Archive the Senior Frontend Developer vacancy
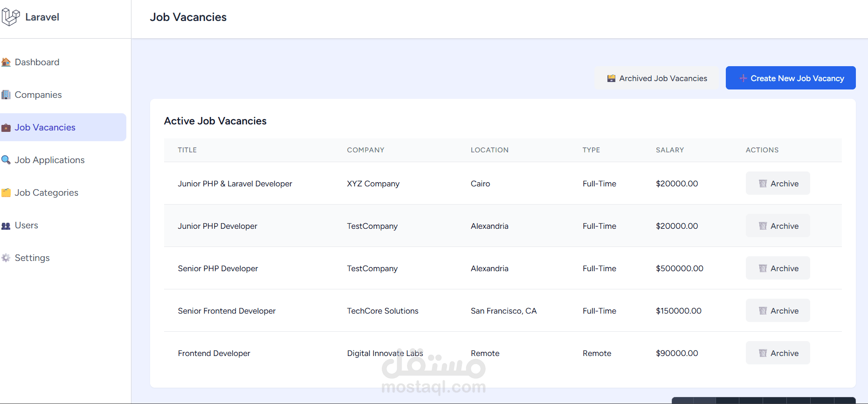This screenshot has height=404, width=868. [778, 311]
